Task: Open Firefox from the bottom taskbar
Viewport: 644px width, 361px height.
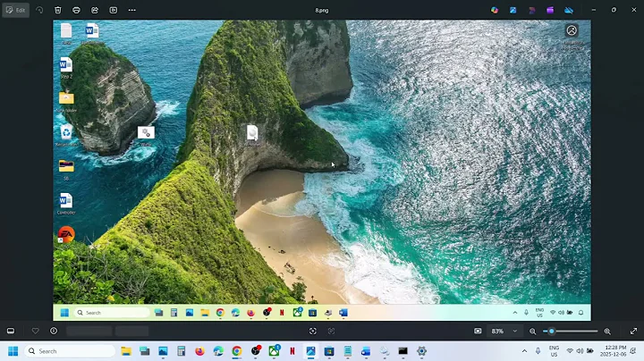Action: 199,351
